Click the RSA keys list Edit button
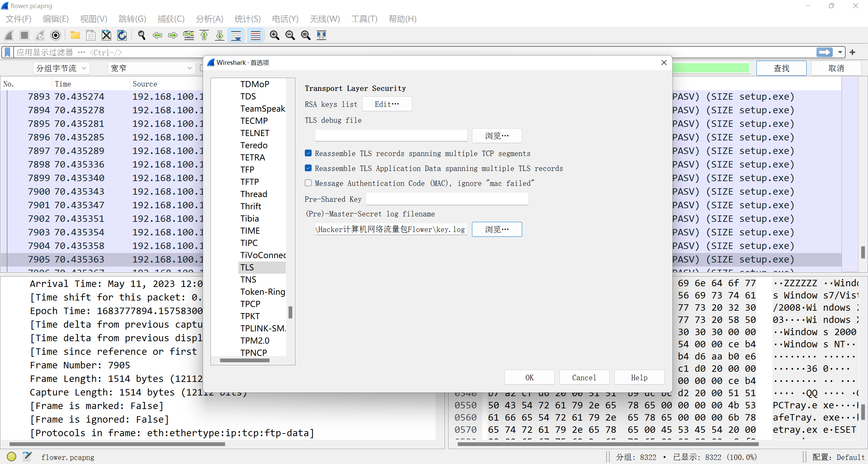Viewport: 868px width, 464px height. 387,104
